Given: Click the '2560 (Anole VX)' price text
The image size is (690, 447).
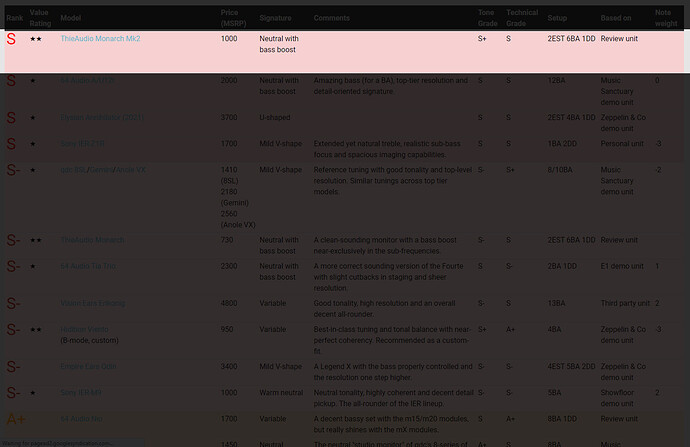Looking at the screenshot, I should [x=238, y=219].
